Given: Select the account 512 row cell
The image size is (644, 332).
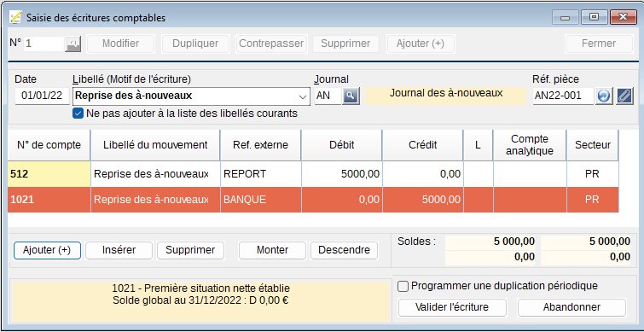Looking at the screenshot, I should point(49,174).
